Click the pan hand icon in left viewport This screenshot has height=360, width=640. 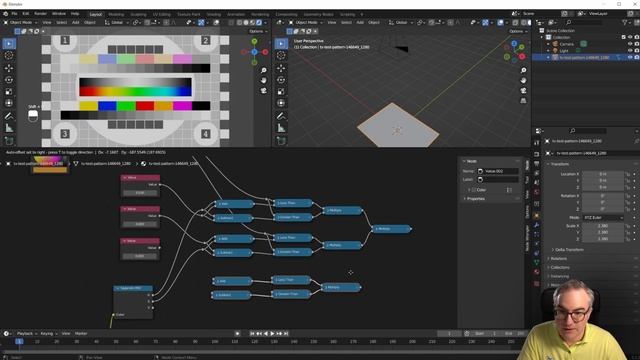coord(264,80)
